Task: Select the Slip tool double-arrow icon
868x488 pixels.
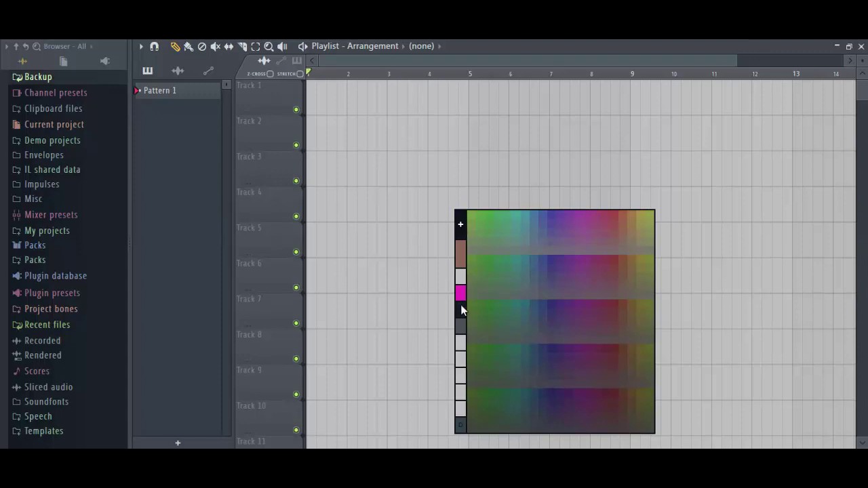Action: pos(229,46)
